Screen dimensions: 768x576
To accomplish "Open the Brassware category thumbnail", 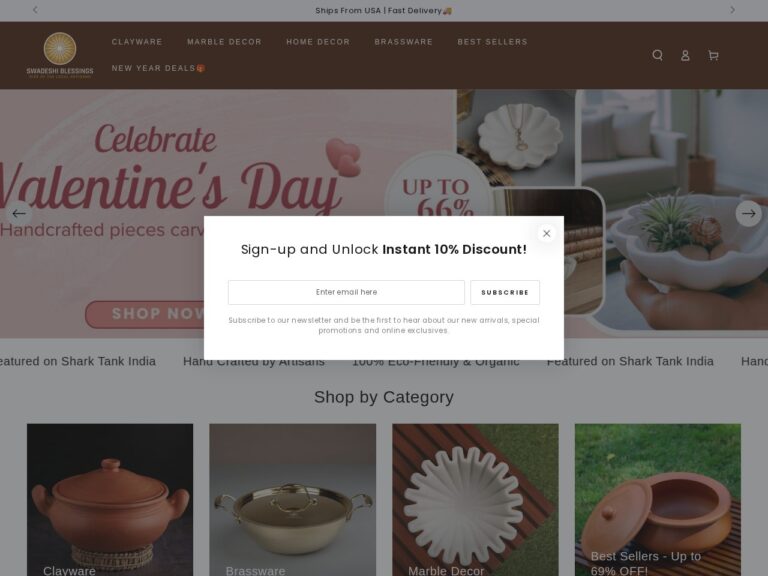I will (292, 500).
